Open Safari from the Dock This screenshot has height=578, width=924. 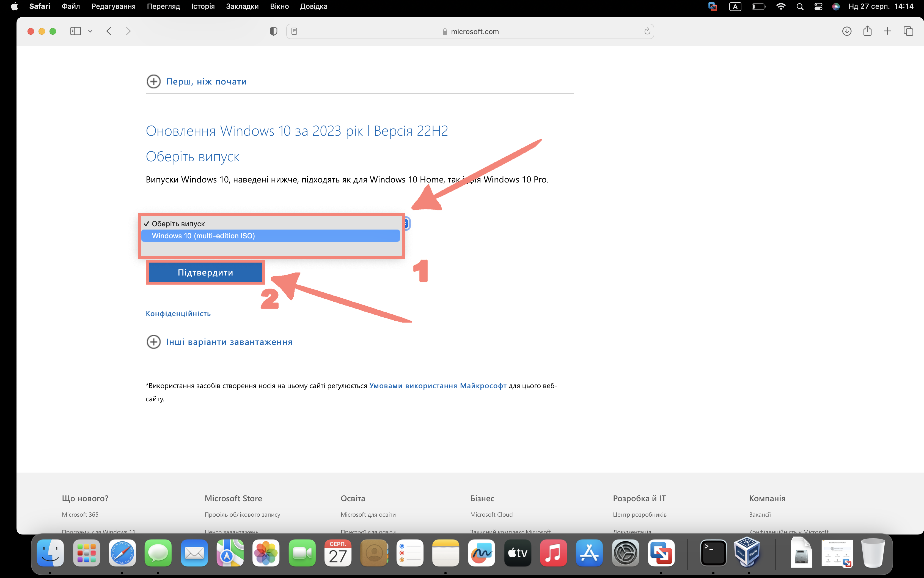[122, 553]
